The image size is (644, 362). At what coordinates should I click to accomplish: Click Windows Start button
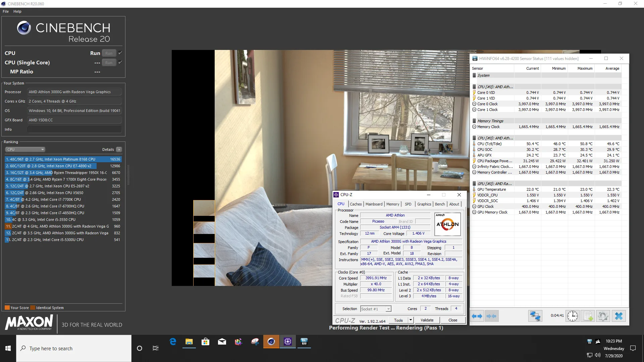click(x=8, y=348)
